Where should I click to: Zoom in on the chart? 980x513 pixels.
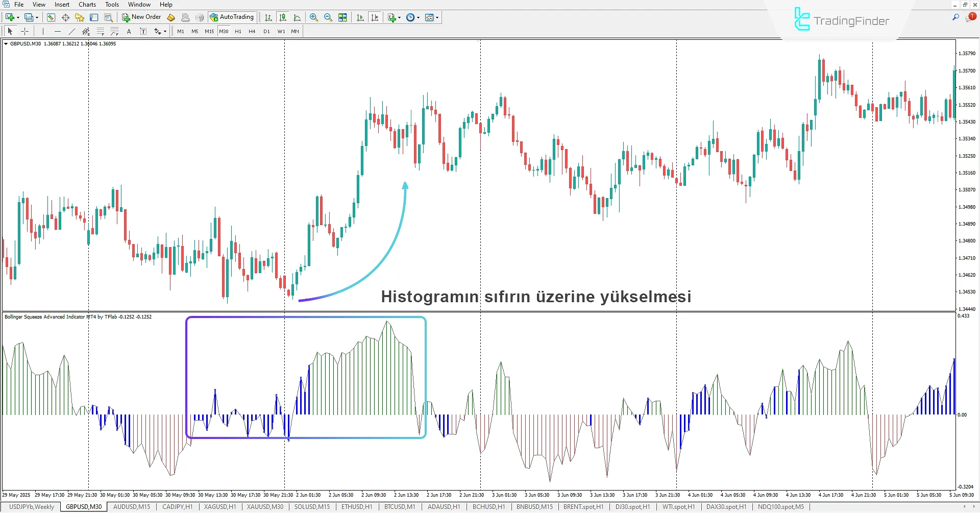[x=313, y=17]
